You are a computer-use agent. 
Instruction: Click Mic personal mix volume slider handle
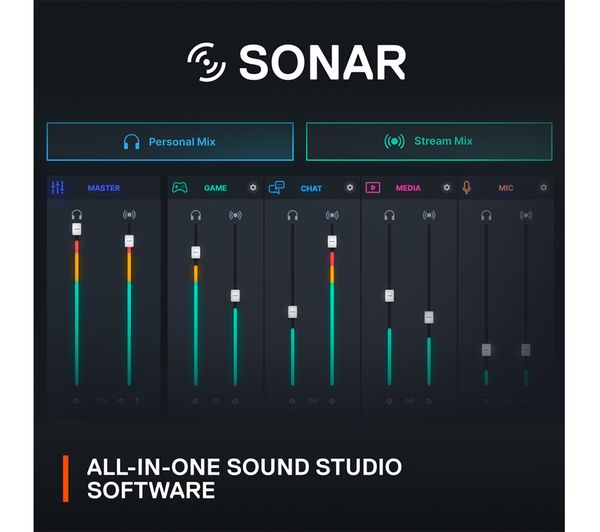pyautogui.click(x=486, y=350)
